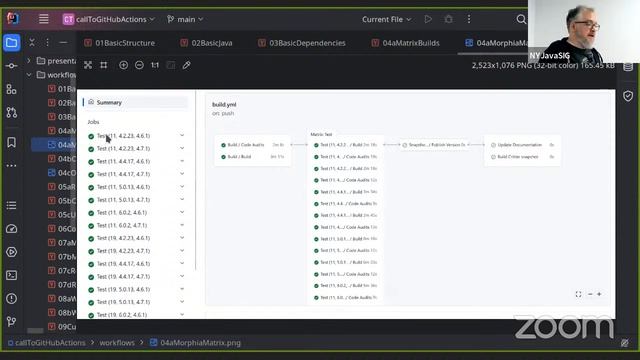The width and height of the screenshot is (640, 360).
Task: Open the Structure tool window icon
Action: (x=11, y=89)
